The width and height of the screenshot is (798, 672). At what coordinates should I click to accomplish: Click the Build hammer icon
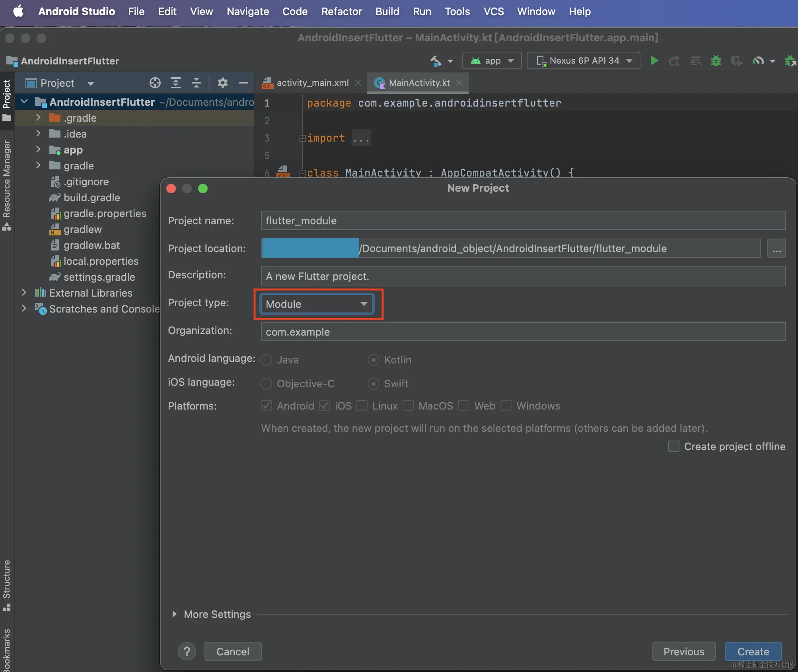[x=436, y=61]
